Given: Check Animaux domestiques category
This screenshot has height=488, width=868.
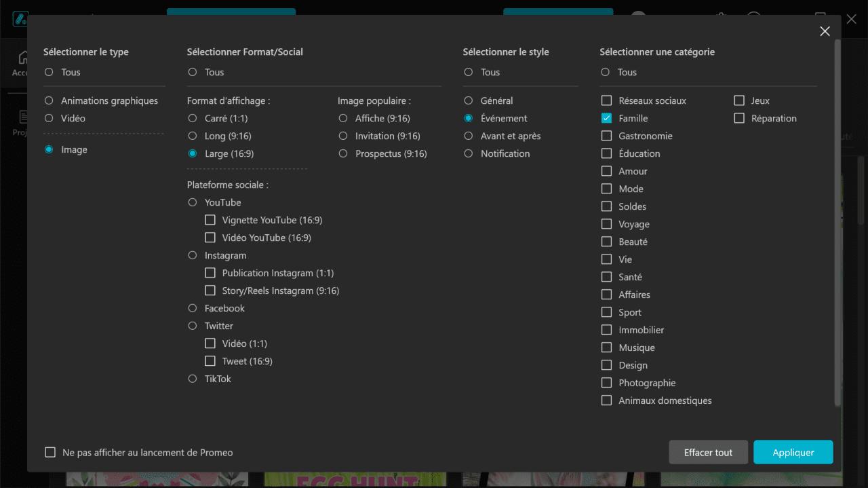Looking at the screenshot, I should (x=607, y=400).
